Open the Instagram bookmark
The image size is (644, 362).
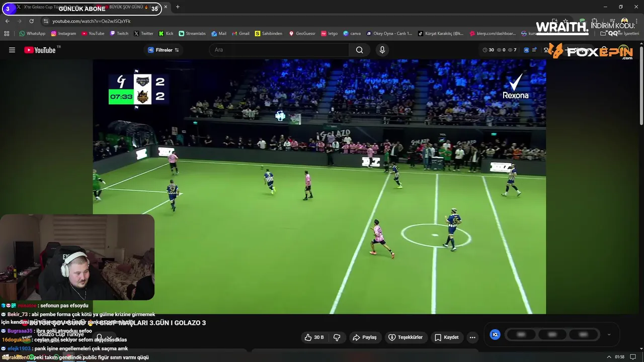(63, 34)
